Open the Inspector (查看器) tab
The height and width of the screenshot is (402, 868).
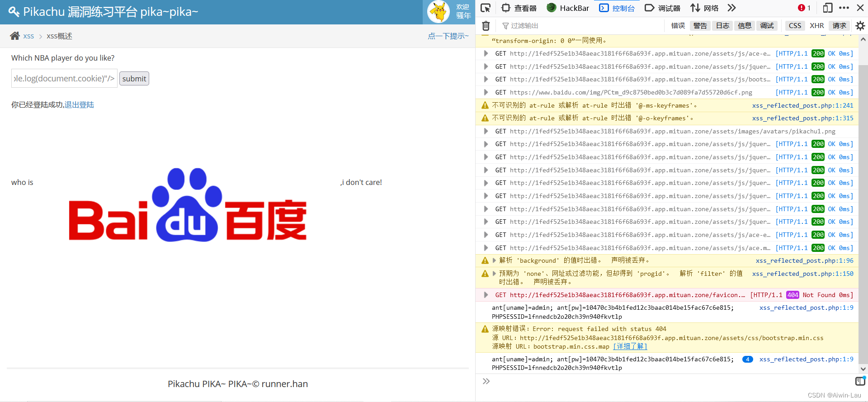pos(519,8)
